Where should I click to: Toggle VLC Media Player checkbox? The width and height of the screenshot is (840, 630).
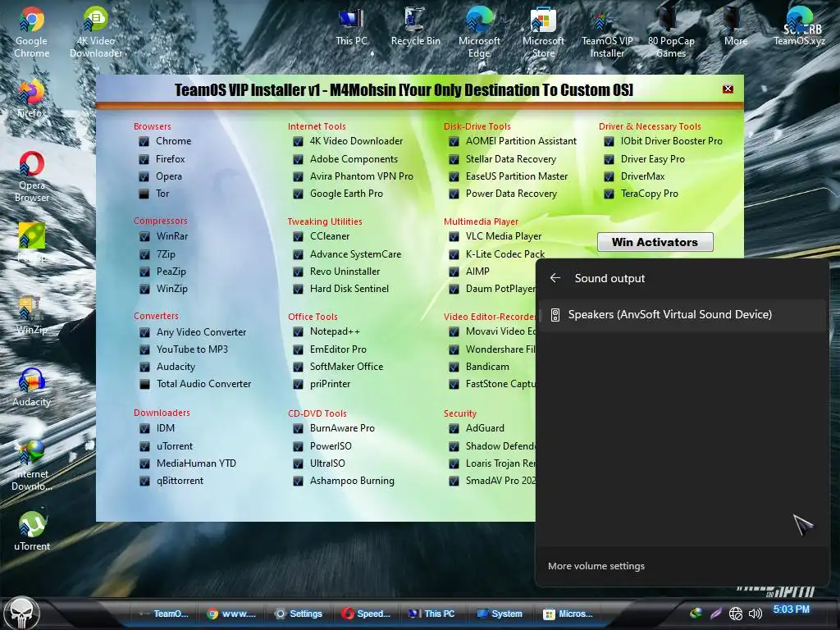pos(454,236)
